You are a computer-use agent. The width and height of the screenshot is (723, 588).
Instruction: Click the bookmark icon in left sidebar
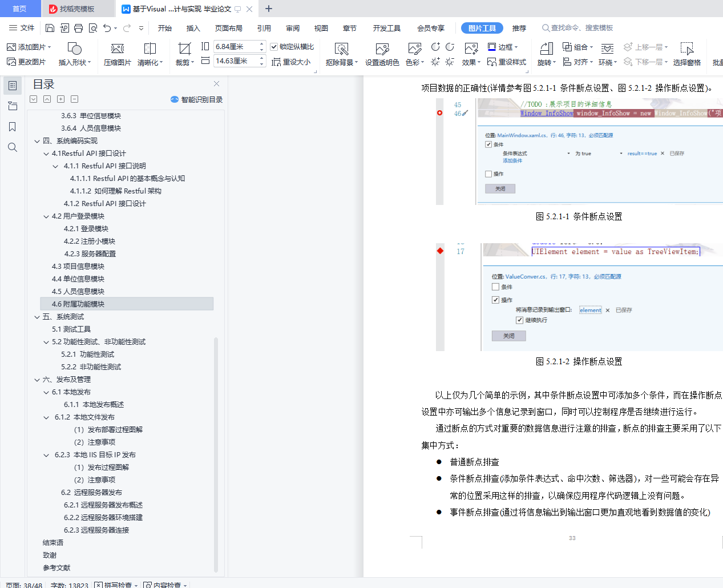click(12, 127)
